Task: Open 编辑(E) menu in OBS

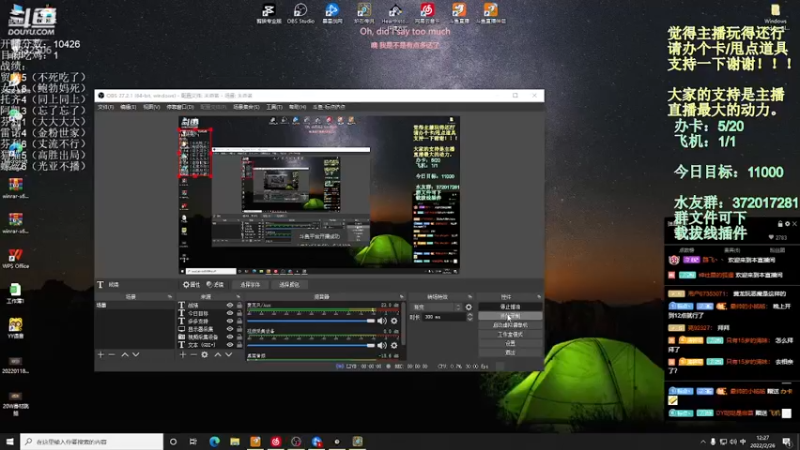Action: (x=128, y=107)
